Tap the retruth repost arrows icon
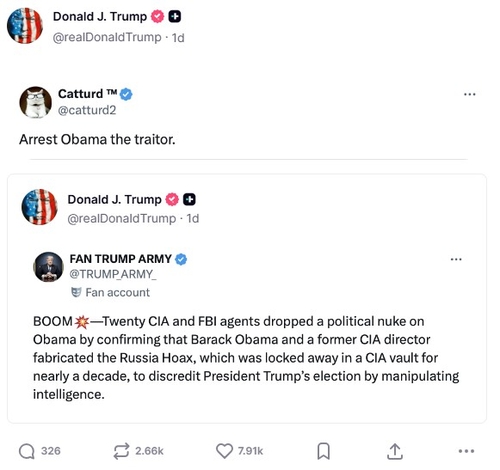 121,451
